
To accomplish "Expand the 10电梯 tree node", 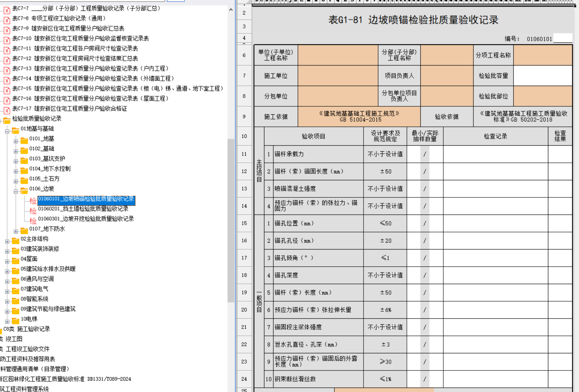I will coord(7,322).
